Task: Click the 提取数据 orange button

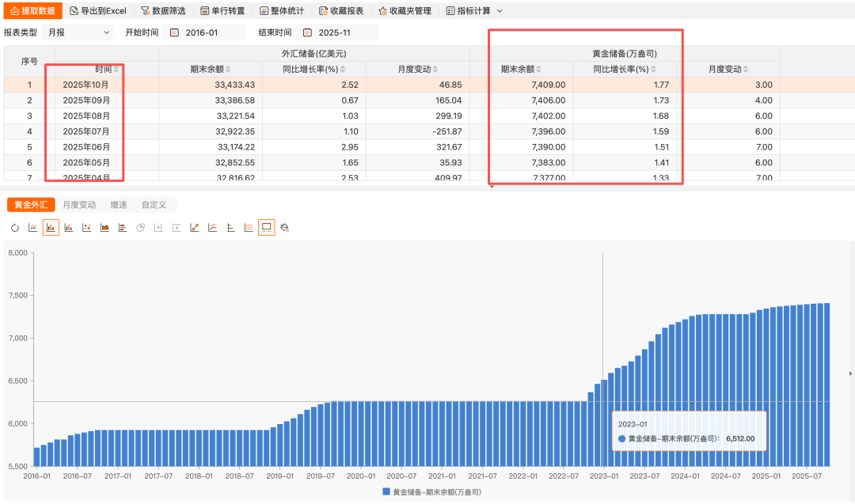Action: 32,11
